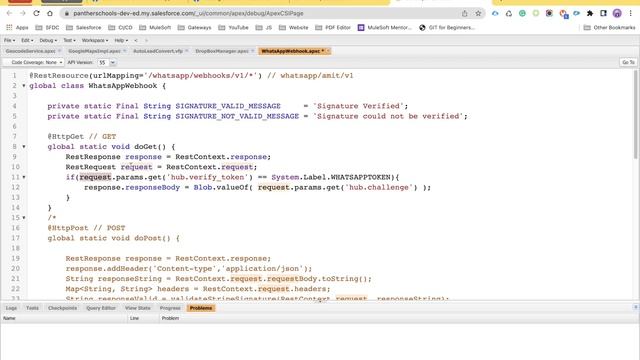Open the Workspace menu

(x=95, y=40)
